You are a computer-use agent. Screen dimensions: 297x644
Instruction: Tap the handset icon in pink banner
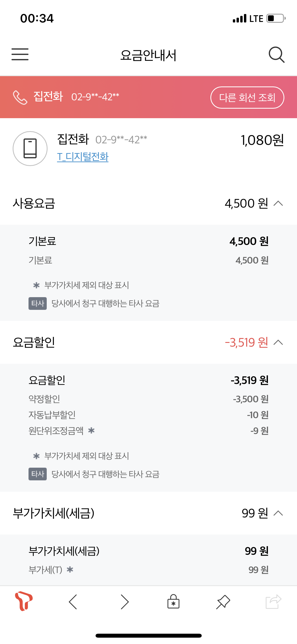(x=20, y=97)
